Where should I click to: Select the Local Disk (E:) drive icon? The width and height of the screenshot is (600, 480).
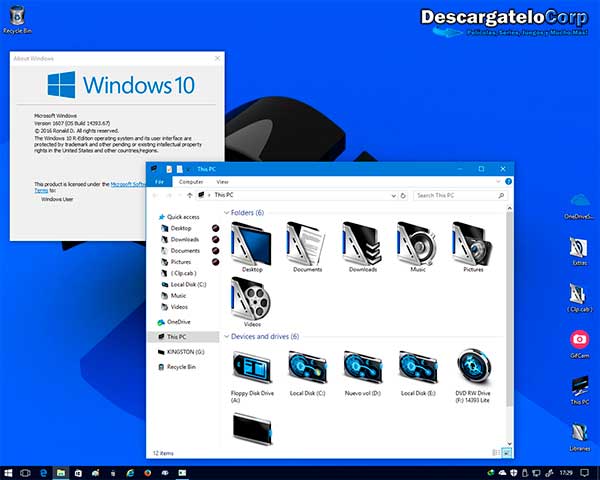(418, 368)
